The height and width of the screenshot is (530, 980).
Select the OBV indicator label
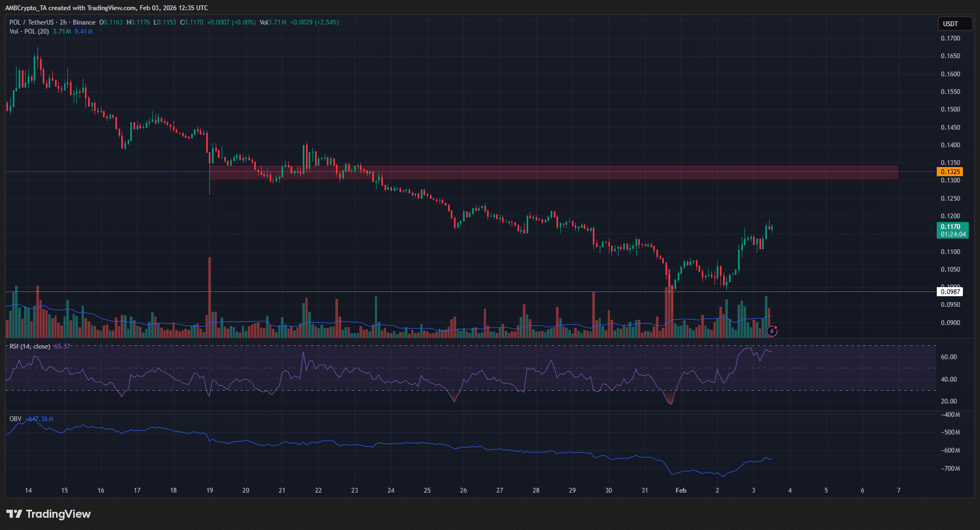15,419
